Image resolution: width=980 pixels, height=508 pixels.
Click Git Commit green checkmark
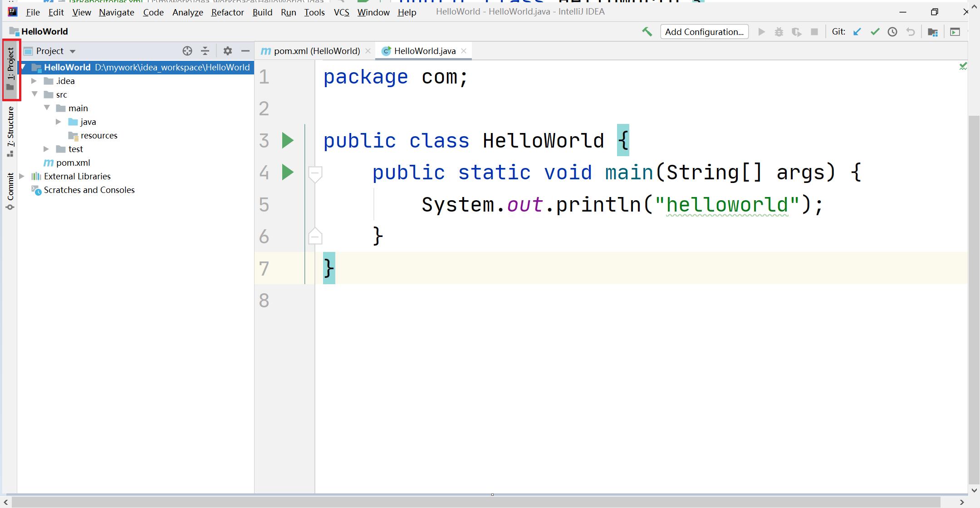point(875,32)
